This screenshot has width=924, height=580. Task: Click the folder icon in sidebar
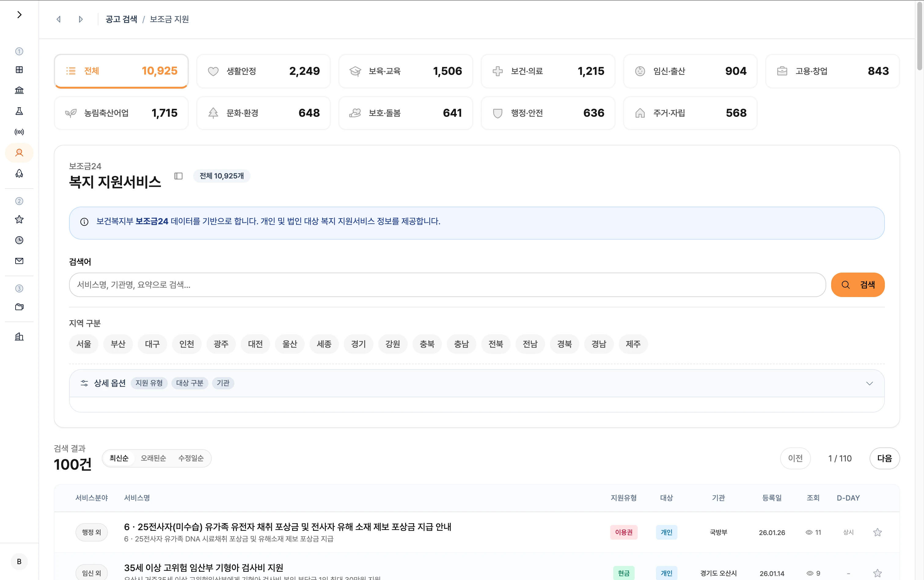pyautogui.click(x=19, y=307)
